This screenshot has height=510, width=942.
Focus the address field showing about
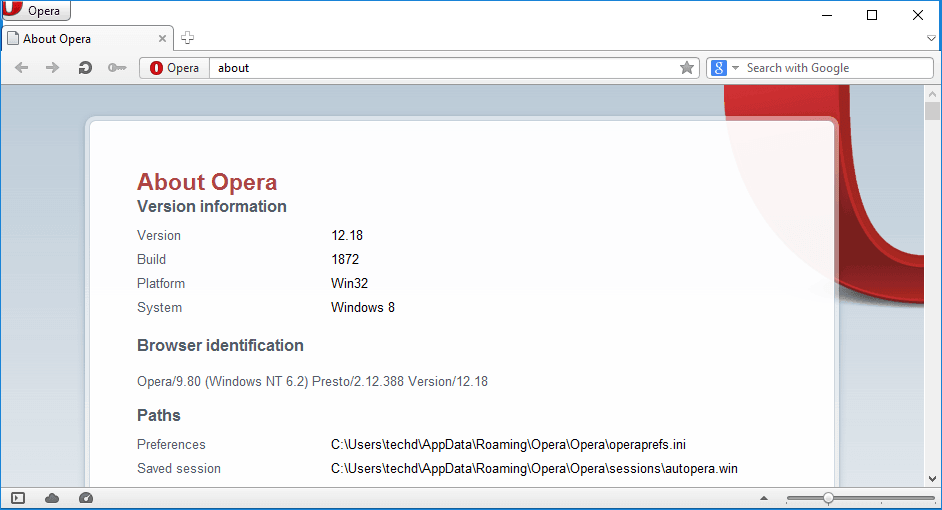coord(443,68)
